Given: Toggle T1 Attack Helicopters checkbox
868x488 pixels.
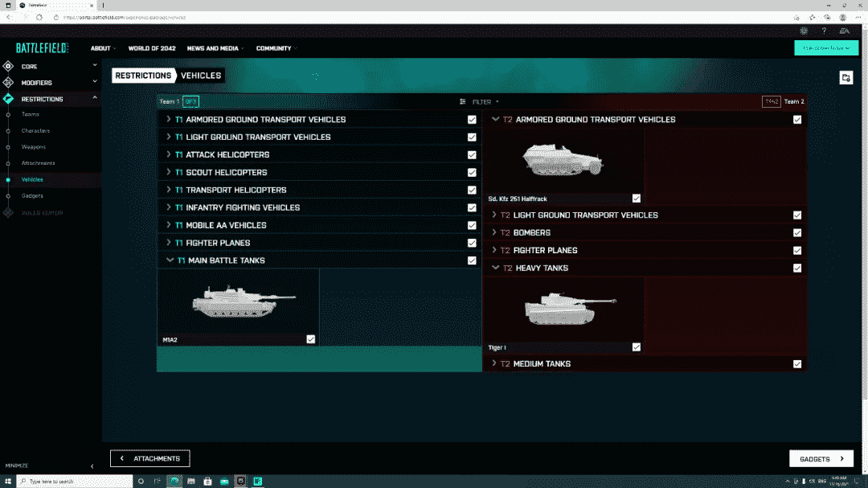Looking at the screenshot, I should [472, 155].
